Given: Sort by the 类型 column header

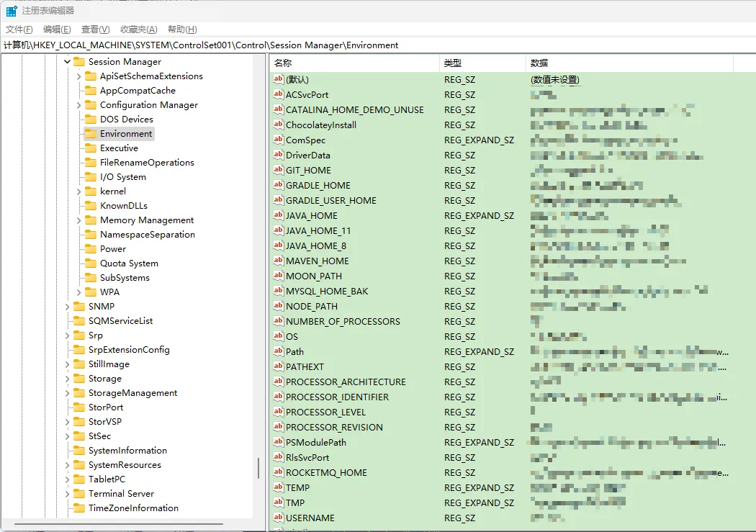Looking at the screenshot, I should pyautogui.click(x=481, y=63).
